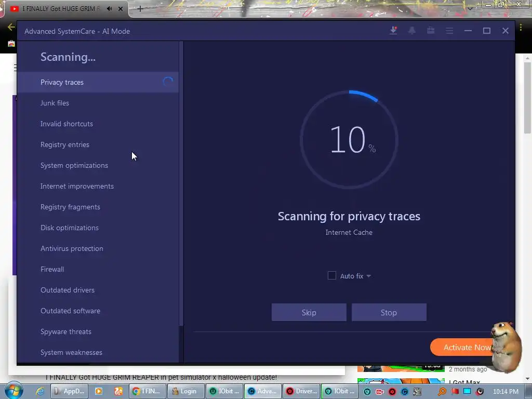This screenshot has height=399, width=532.
Task: Expand the Auto fix dropdown arrow
Action: [x=368, y=276]
